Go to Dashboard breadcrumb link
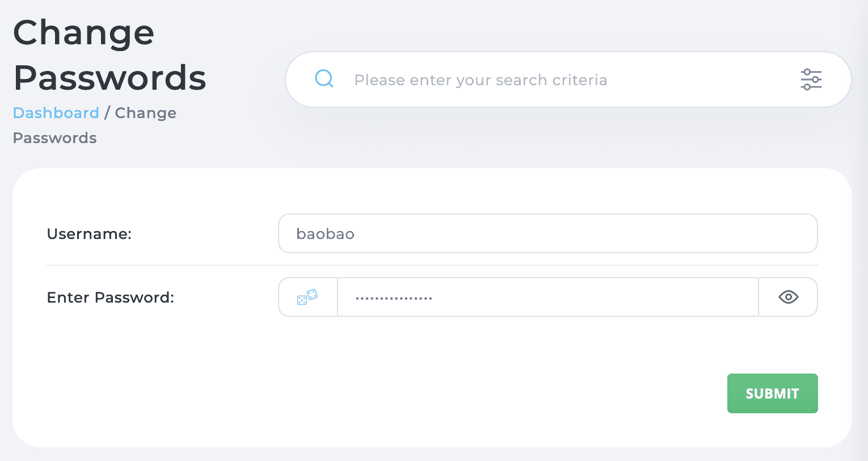Image resolution: width=868 pixels, height=461 pixels. pyautogui.click(x=56, y=113)
